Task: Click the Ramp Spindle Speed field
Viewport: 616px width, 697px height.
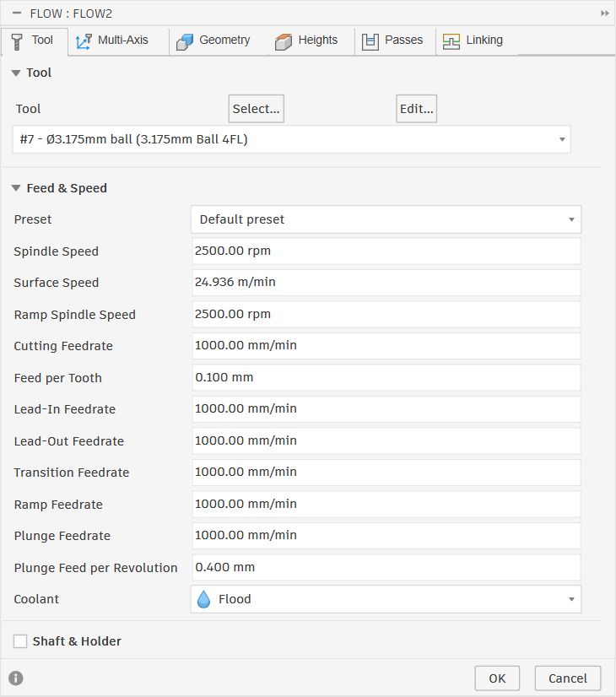Action: coord(386,314)
